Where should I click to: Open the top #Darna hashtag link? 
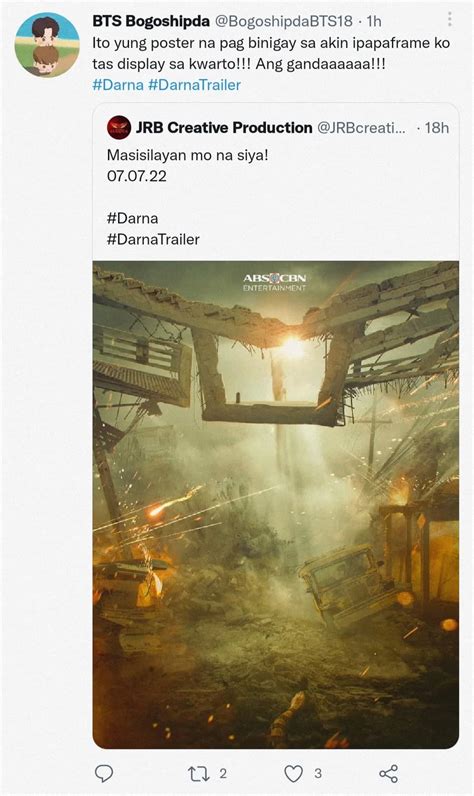(x=118, y=85)
